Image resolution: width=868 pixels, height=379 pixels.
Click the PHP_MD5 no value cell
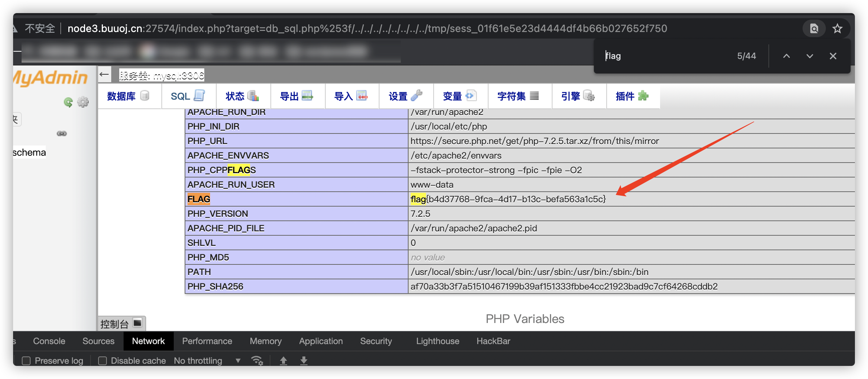(x=632, y=257)
